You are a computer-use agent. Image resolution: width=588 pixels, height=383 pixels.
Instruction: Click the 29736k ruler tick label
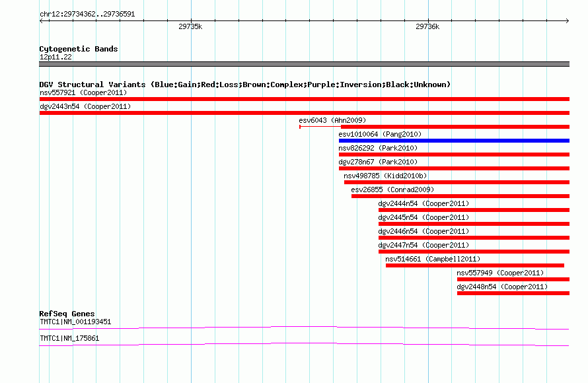[427, 26]
